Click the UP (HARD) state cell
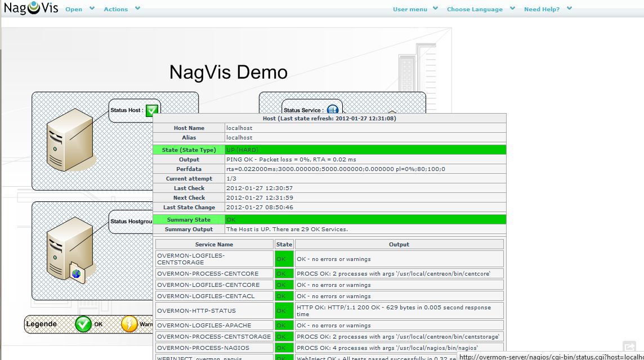Image resolution: width=644 pixels, height=360 pixels. click(x=365, y=150)
